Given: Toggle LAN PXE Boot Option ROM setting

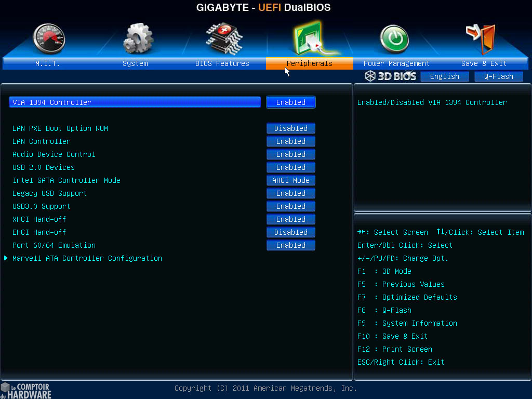Looking at the screenshot, I should (290, 128).
